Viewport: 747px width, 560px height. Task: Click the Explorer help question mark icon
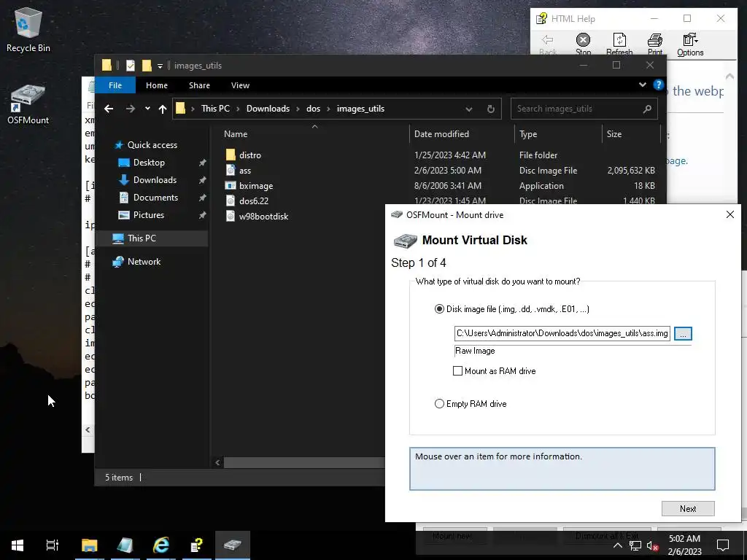[x=659, y=85]
